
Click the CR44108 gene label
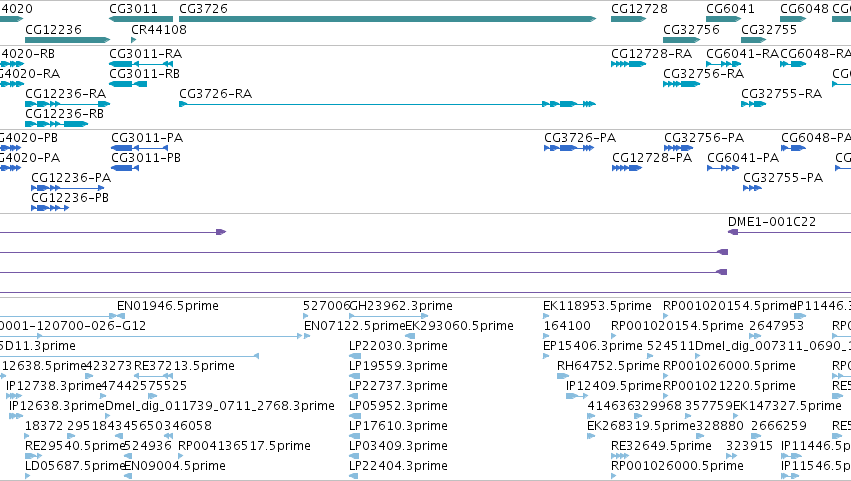[159, 29]
